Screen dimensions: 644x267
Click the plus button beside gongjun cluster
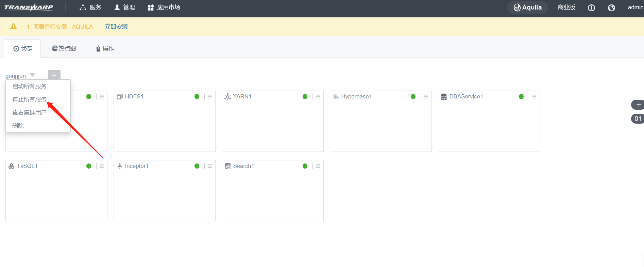54,75
